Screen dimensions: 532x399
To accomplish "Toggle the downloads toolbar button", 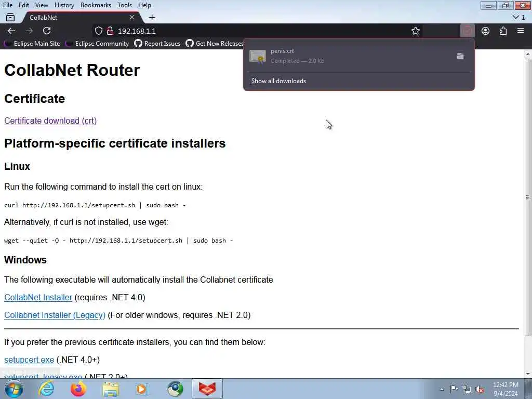I will pyautogui.click(x=467, y=31).
